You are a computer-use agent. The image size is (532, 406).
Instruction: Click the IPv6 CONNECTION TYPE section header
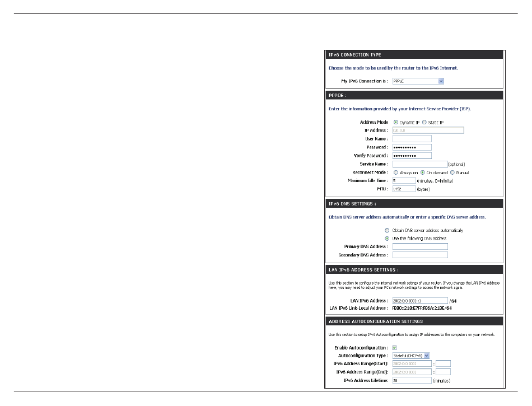click(414, 55)
